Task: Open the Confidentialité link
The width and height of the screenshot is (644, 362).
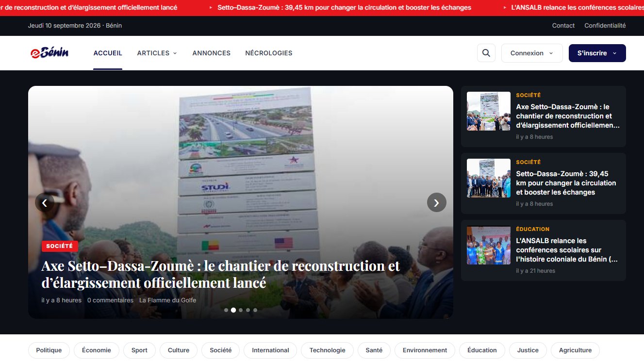Action: pos(605,26)
